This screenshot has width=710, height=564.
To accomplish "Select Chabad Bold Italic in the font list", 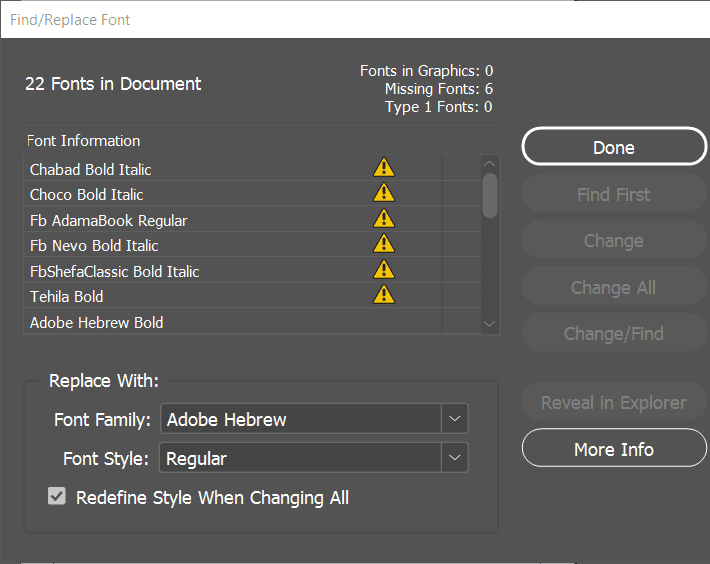I will (x=91, y=169).
